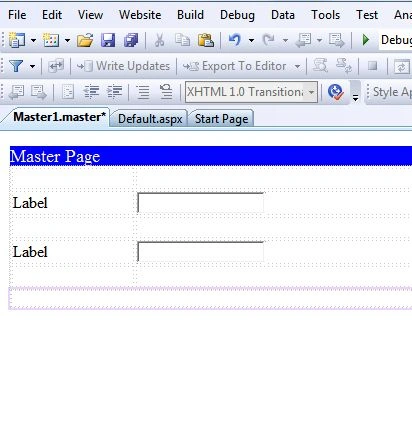Open the Build menu

pyautogui.click(x=190, y=15)
